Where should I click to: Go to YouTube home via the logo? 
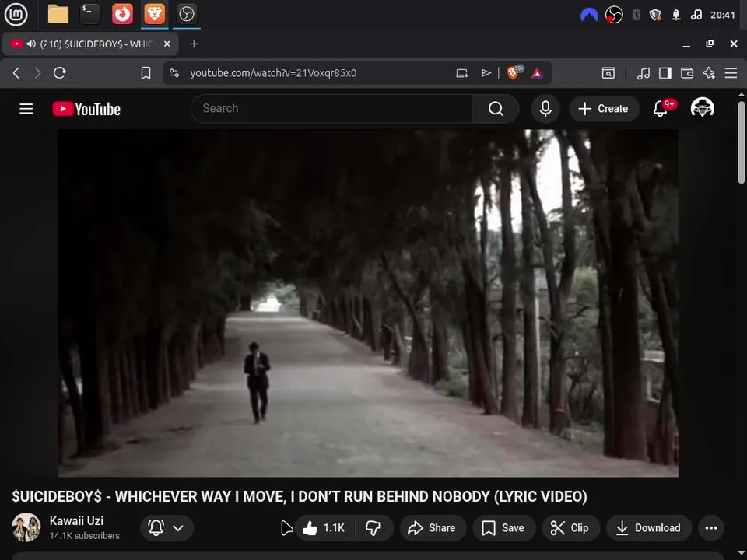tap(86, 109)
